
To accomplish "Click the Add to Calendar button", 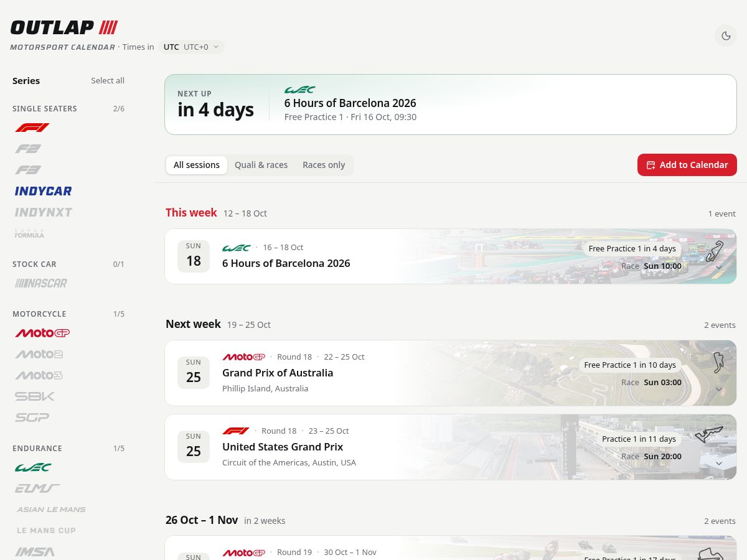I will pos(687,165).
